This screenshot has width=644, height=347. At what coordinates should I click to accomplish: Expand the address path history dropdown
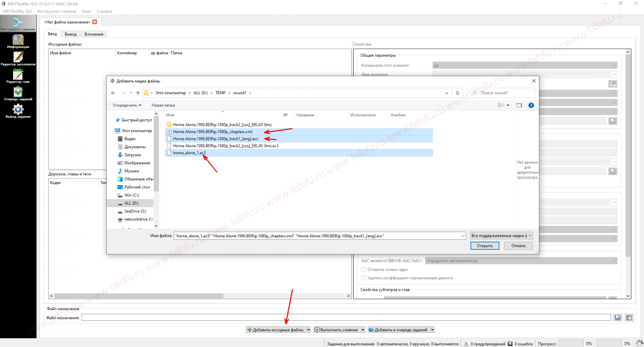[x=447, y=93]
